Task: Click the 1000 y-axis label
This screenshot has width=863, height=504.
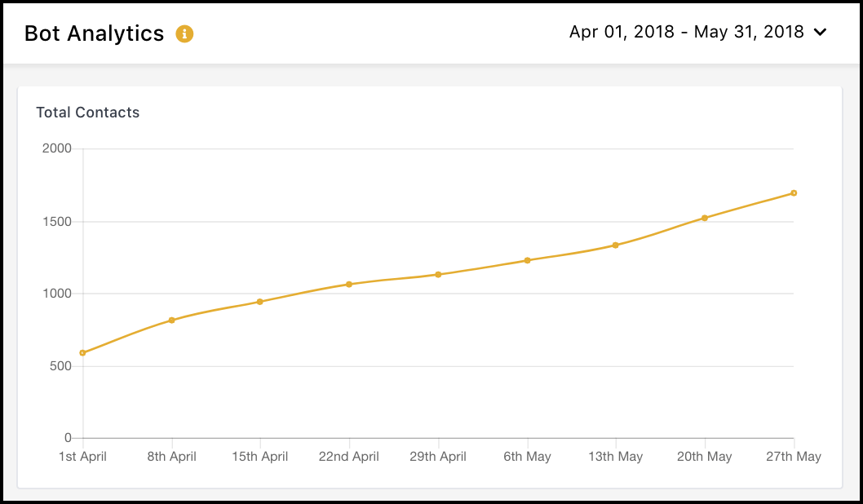Action: [x=57, y=294]
